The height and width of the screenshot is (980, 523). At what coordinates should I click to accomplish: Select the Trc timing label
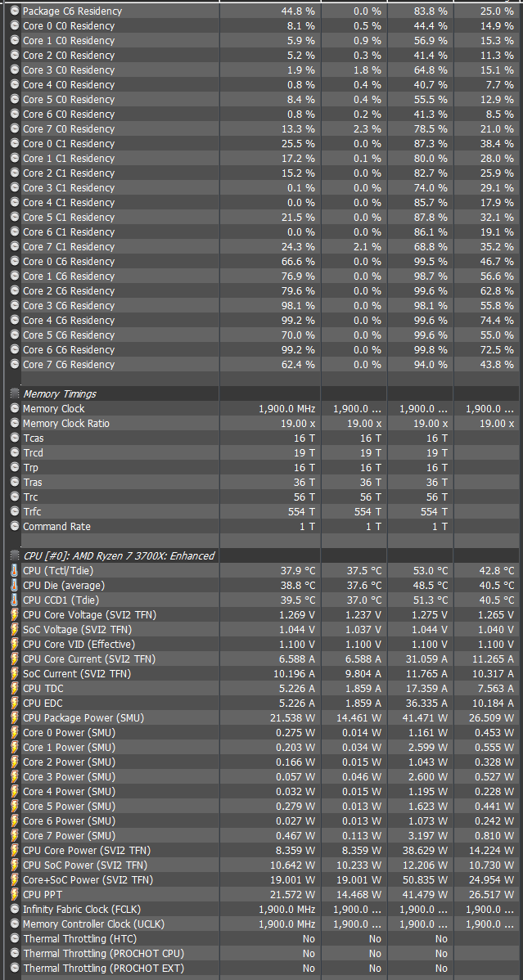(x=31, y=497)
